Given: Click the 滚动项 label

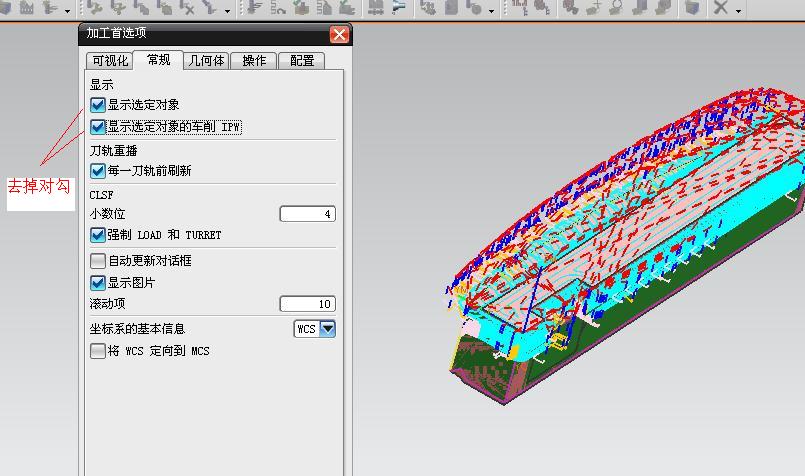Looking at the screenshot, I should tap(107, 304).
